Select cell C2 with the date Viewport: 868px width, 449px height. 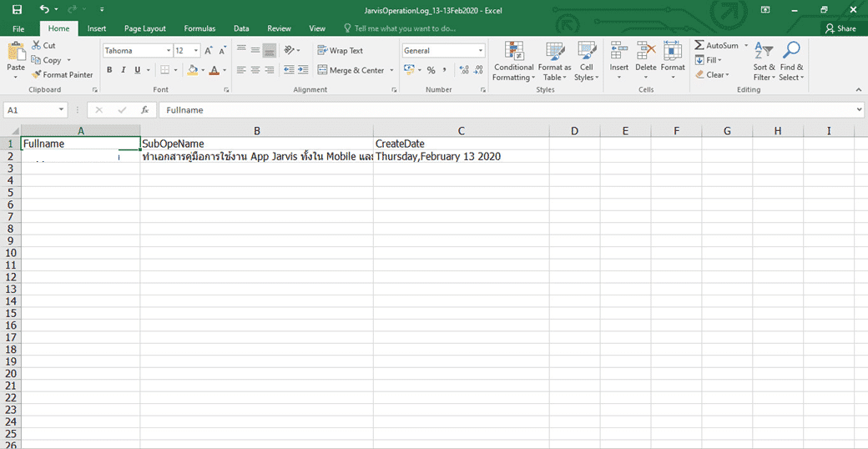click(x=461, y=157)
